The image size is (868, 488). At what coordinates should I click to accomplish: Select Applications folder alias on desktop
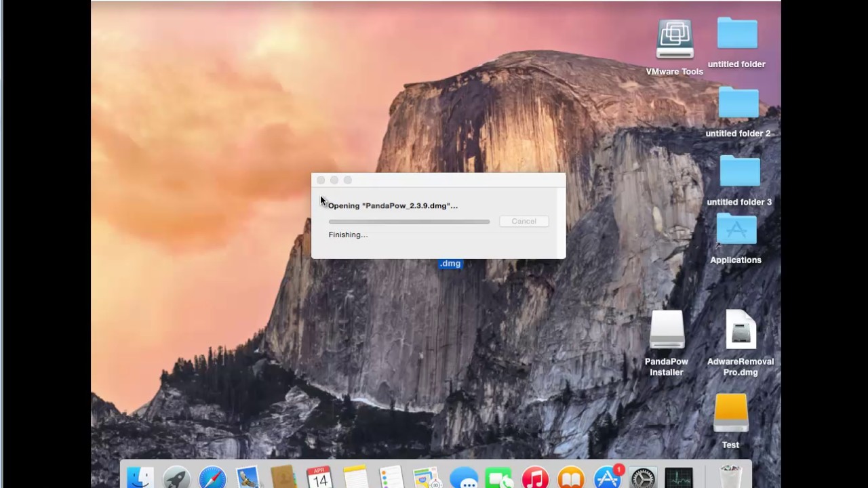click(x=736, y=230)
